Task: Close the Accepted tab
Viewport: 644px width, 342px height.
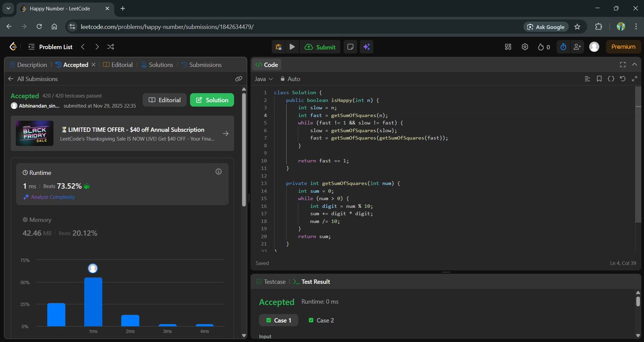Action: pos(93,64)
